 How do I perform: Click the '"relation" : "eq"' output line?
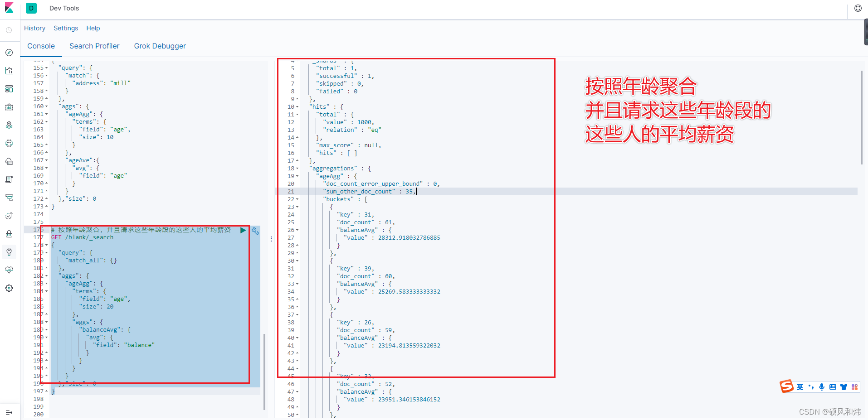tap(352, 130)
